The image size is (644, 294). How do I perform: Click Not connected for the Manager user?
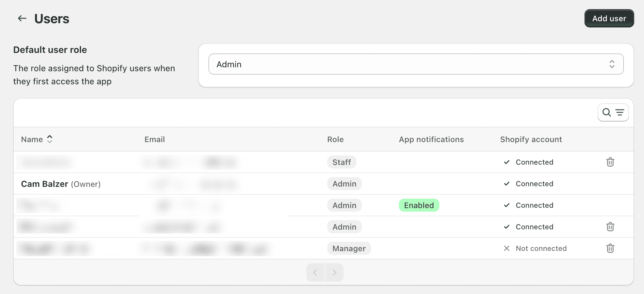(x=541, y=248)
